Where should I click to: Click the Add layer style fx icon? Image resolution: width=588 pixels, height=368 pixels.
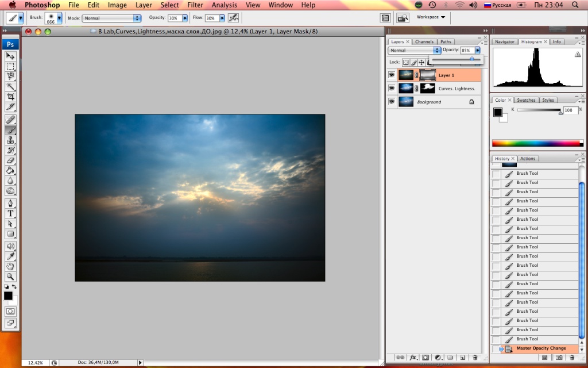pyautogui.click(x=412, y=358)
